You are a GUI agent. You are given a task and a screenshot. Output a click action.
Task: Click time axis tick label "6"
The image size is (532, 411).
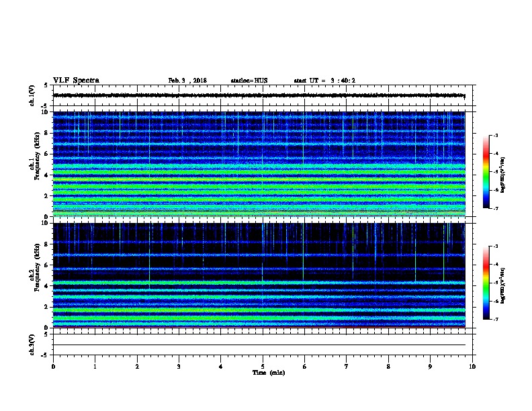[x=304, y=367]
